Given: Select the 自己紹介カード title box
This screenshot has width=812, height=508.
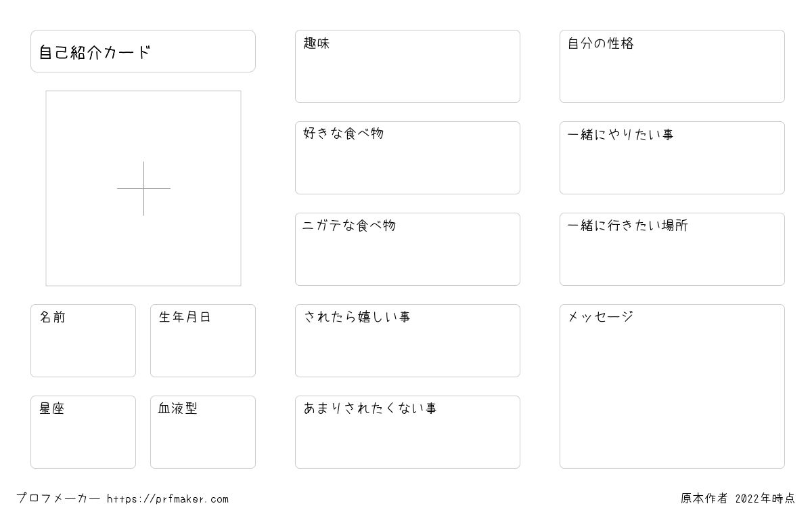Looking at the screenshot, I should (143, 51).
